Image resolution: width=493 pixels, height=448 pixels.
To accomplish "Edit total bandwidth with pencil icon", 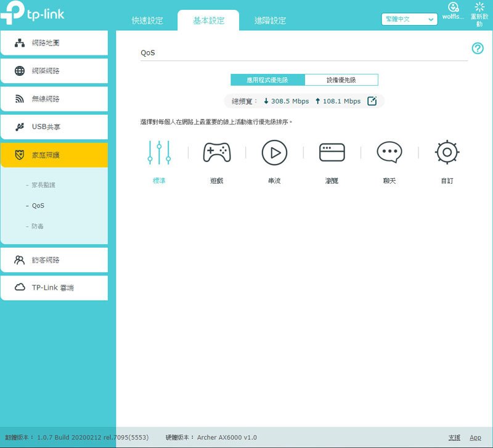I will pyautogui.click(x=372, y=101).
